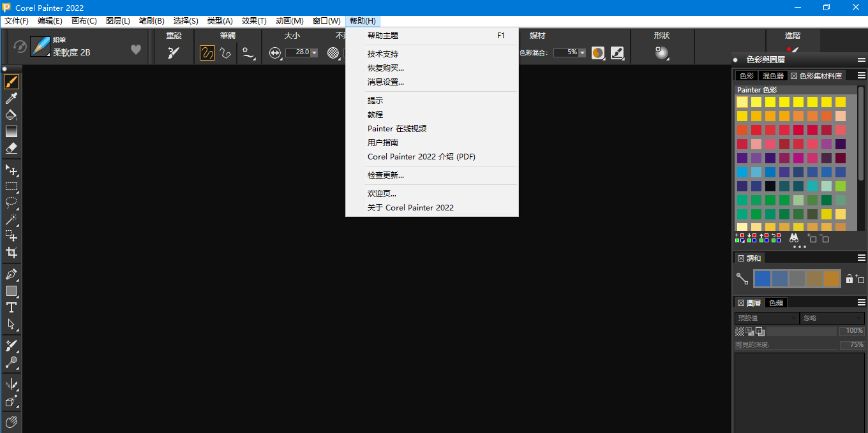Select the Cloner tool
The width and height of the screenshot is (868, 433).
(x=11, y=346)
